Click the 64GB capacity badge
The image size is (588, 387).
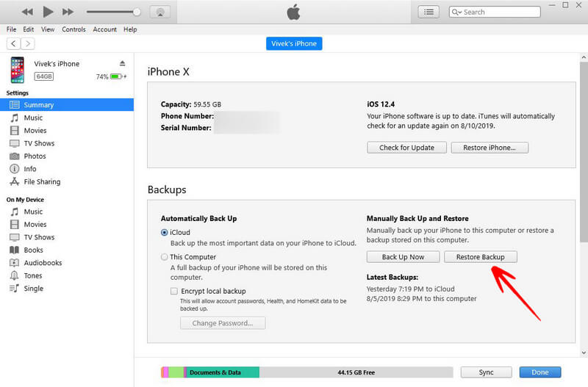point(44,76)
